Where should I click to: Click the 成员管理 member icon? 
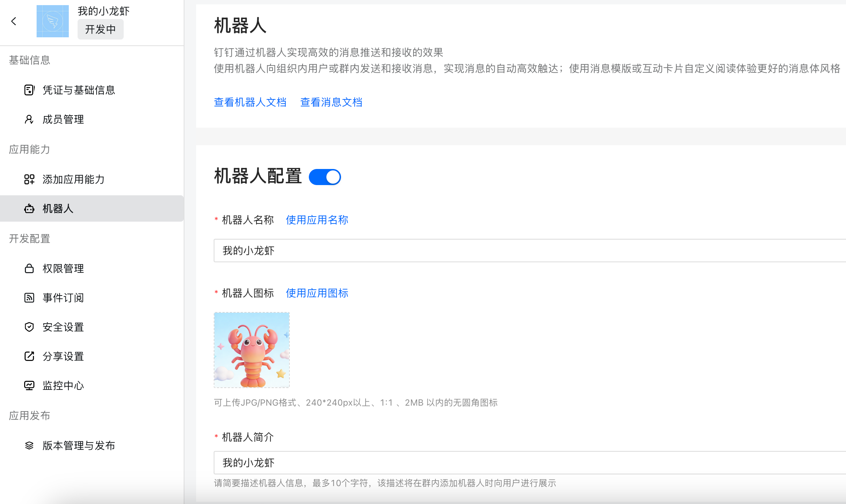pyautogui.click(x=29, y=119)
